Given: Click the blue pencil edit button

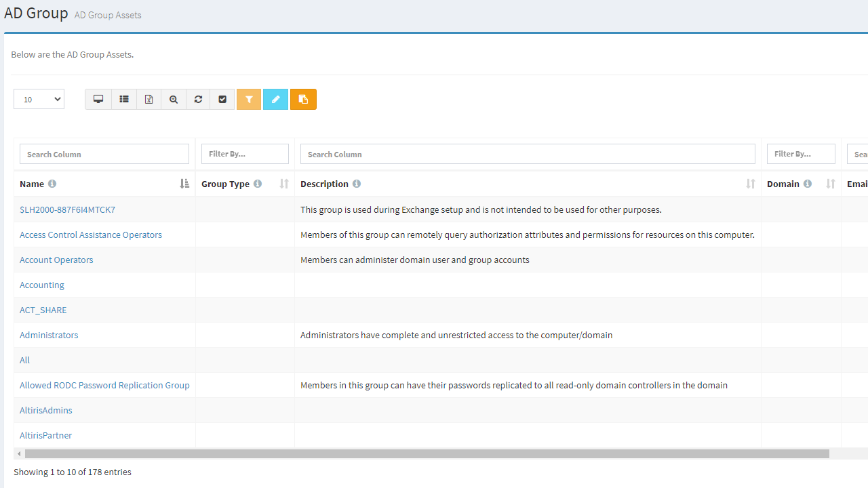Looking at the screenshot, I should 275,99.
